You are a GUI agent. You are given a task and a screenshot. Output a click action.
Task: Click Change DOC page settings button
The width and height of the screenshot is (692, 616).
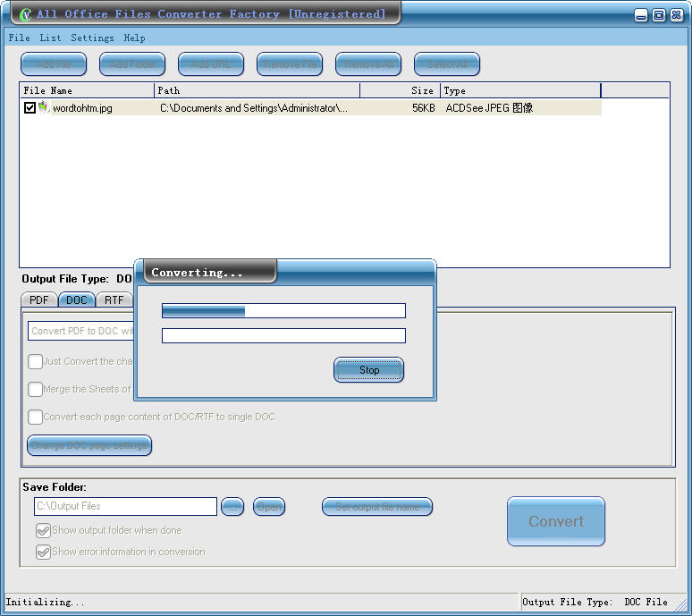(89, 445)
